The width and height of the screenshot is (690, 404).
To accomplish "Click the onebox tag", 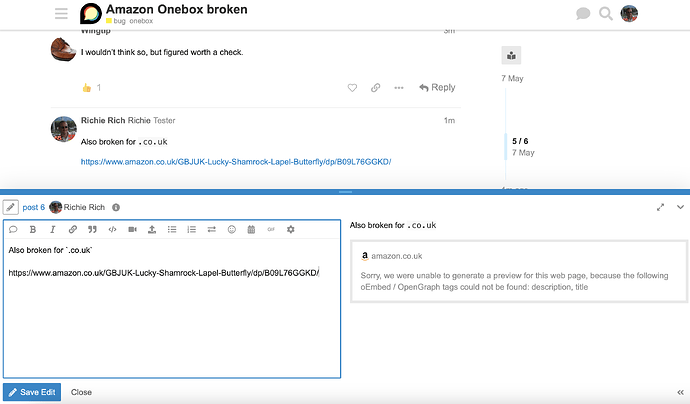I will click(x=141, y=21).
